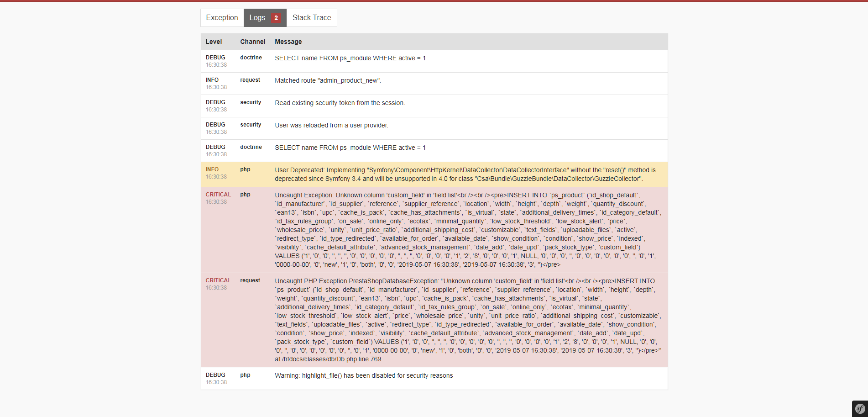Viewport: 868px width, 417px height.
Task: Click the Channel column header
Action: pyautogui.click(x=253, y=42)
